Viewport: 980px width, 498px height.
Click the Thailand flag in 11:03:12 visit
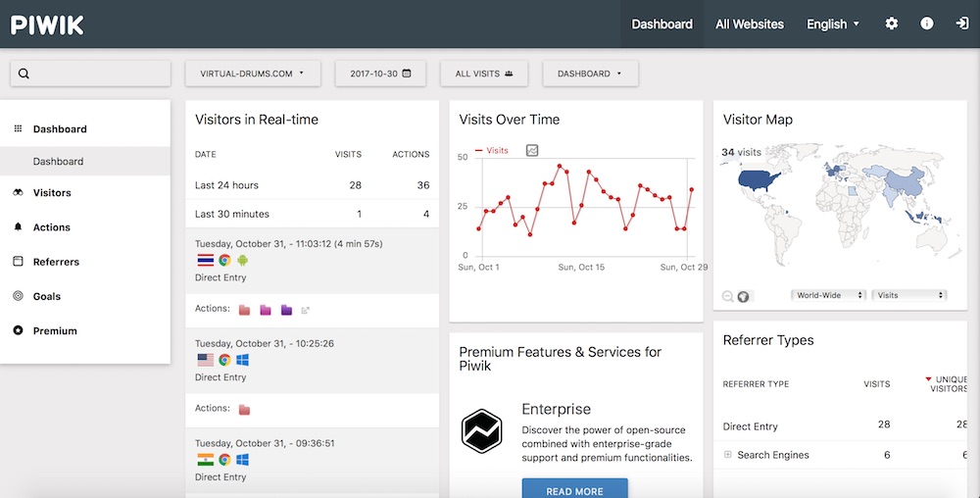205,261
